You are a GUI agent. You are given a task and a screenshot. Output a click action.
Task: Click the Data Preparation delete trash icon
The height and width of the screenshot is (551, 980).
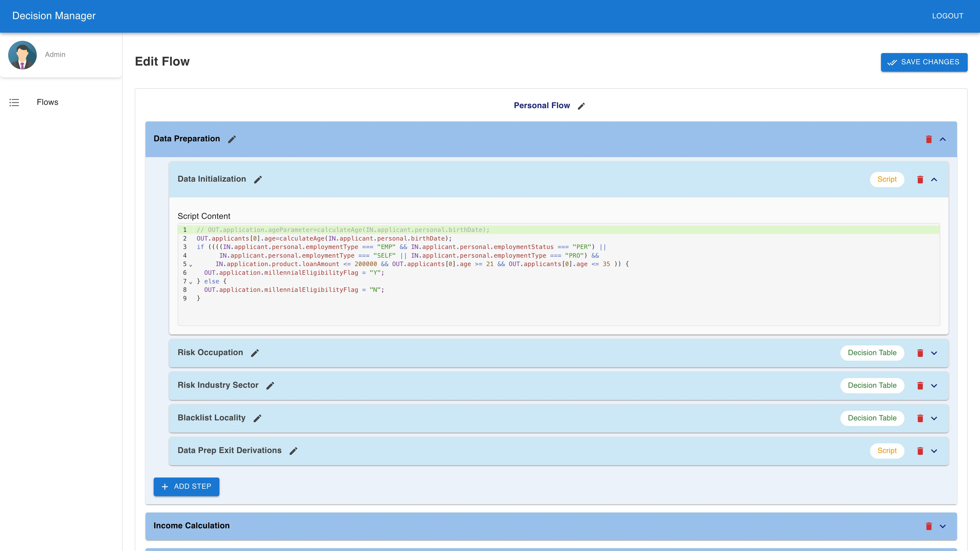click(929, 139)
